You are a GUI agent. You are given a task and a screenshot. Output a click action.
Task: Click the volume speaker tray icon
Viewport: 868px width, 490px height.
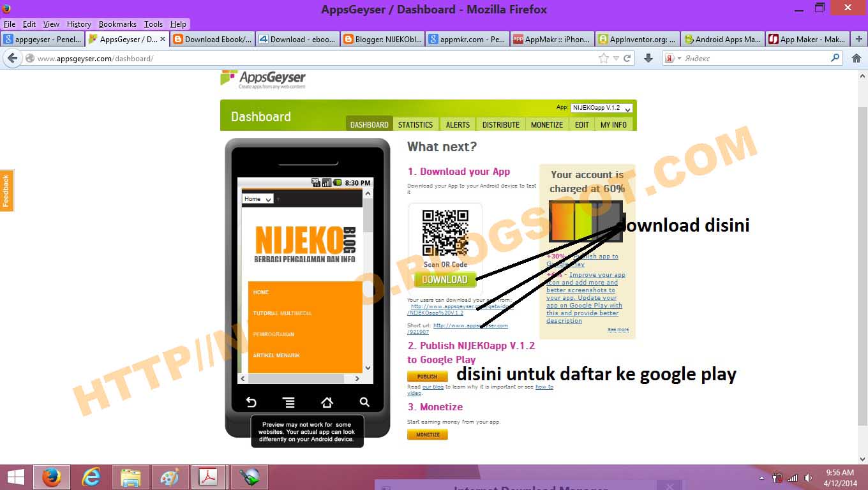[808, 477]
